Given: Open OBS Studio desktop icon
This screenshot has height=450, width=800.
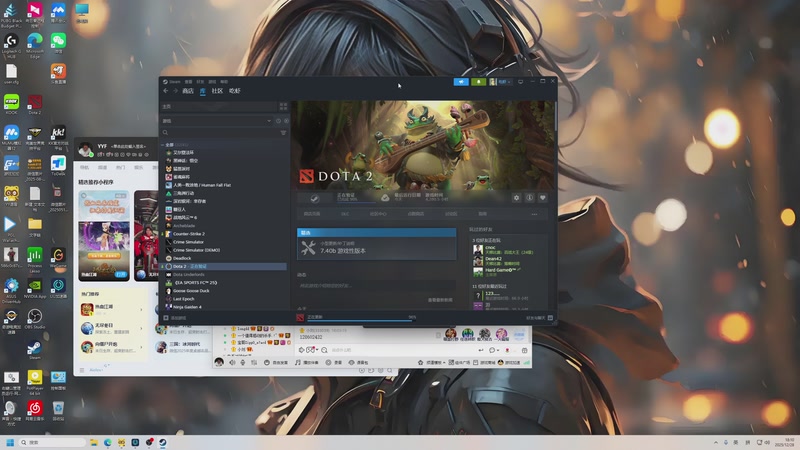Looking at the screenshot, I should click(x=35, y=319).
